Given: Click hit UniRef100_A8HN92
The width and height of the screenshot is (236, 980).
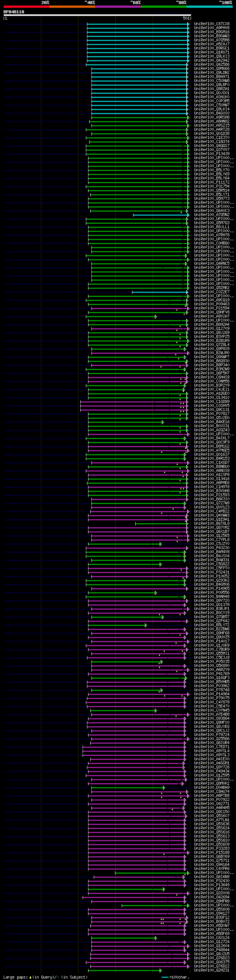Looking at the screenshot, I should (212, 121).
